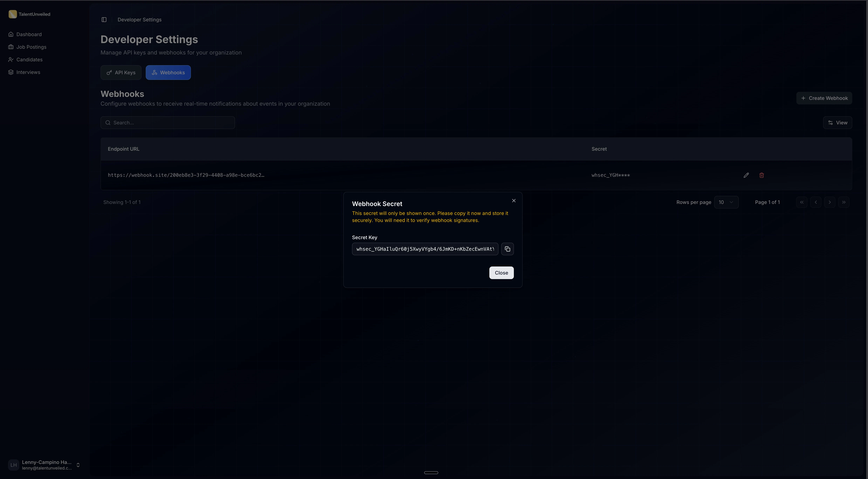The height and width of the screenshot is (479, 868).
Task: Select Job Postings in the sidebar
Action: (x=31, y=47)
